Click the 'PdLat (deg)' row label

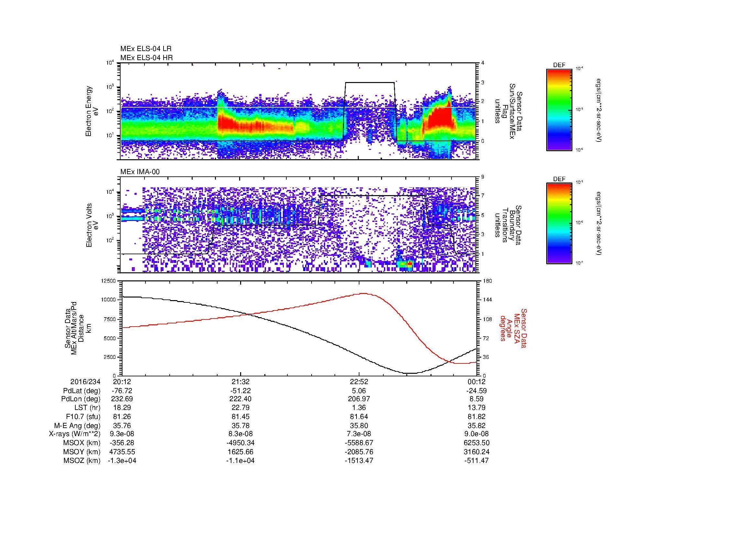coord(82,391)
